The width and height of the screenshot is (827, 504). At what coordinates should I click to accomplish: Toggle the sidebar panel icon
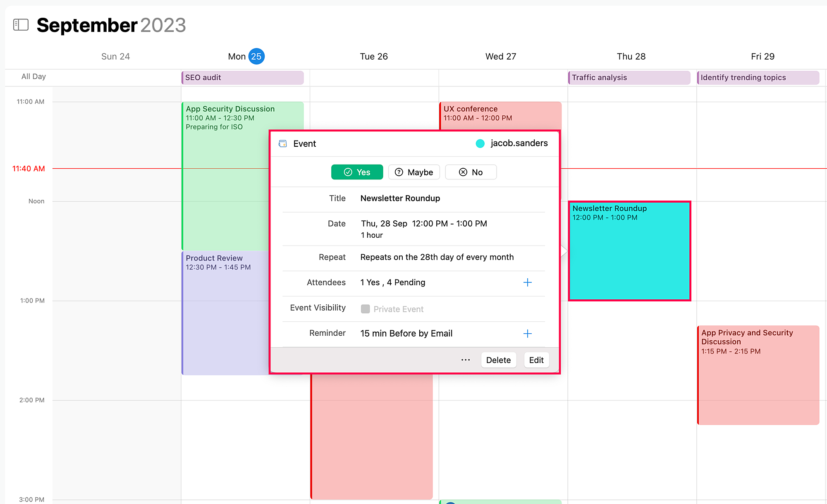pyautogui.click(x=21, y=25)
